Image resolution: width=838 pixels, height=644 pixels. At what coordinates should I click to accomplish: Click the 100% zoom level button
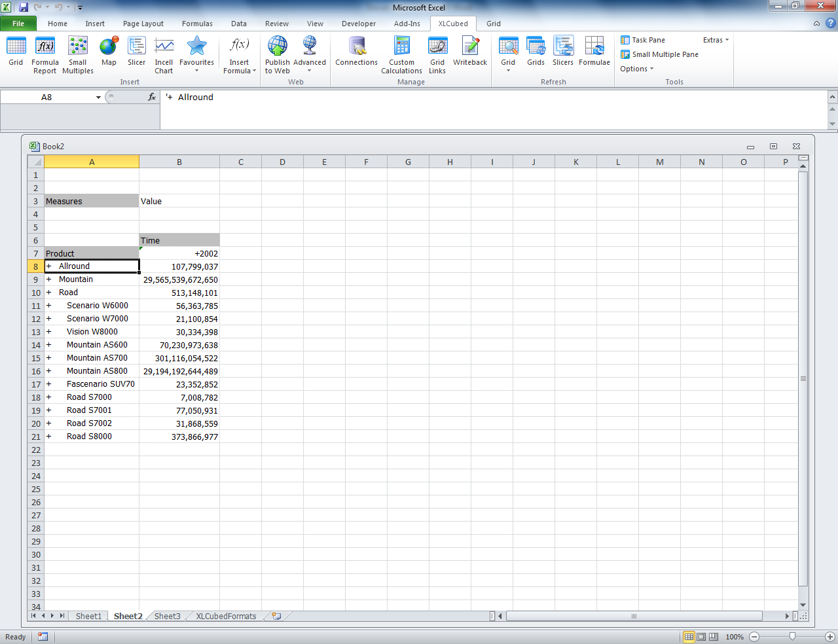pos(735,636)
